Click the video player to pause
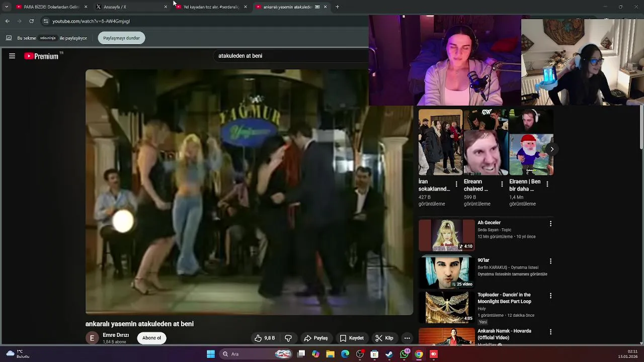 249,192
